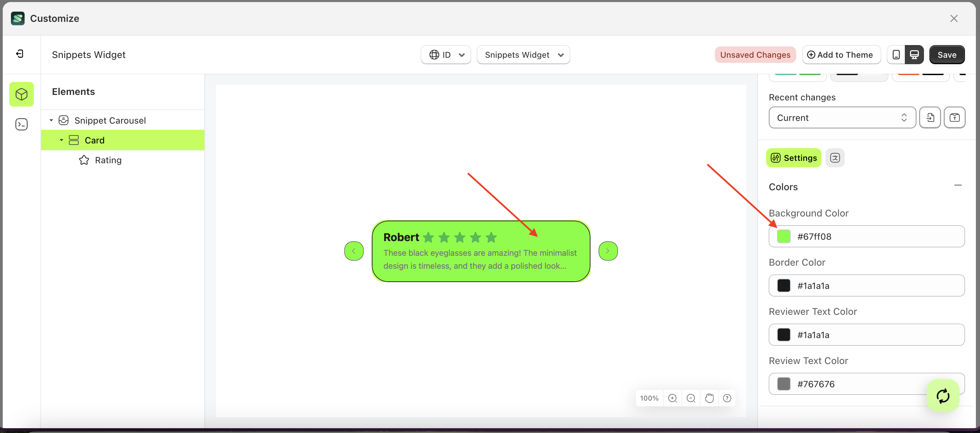Switch preview to desktop view

click(x=915, y=54)
